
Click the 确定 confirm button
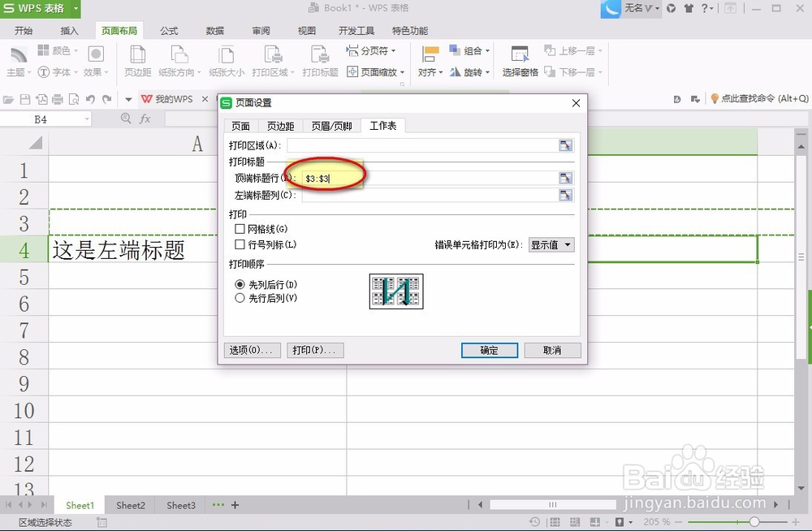(489, 350)
